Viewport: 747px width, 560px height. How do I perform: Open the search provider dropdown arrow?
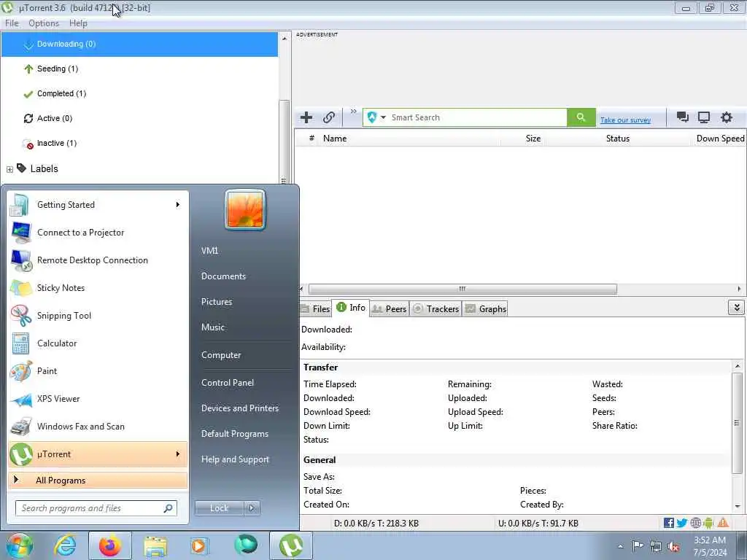coord(383,117)
